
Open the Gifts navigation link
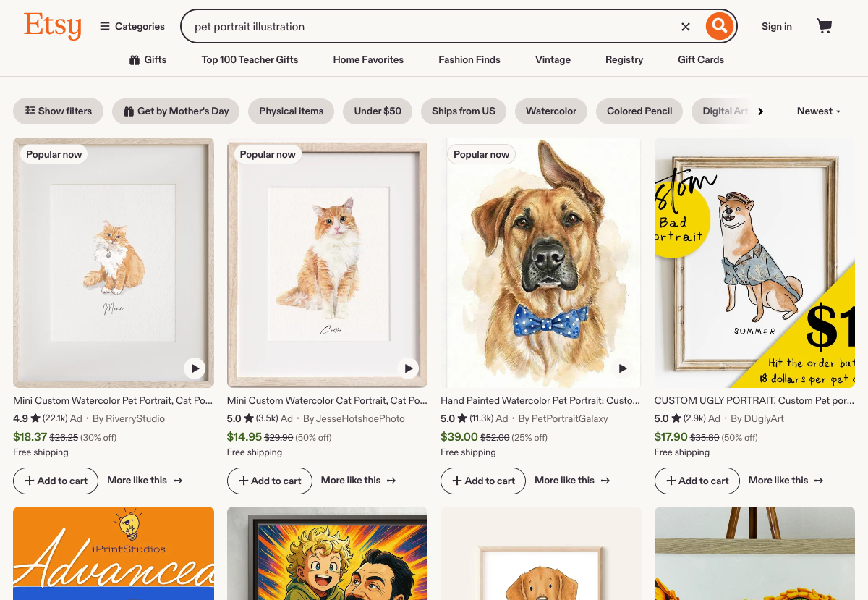(x=148, y=60)
